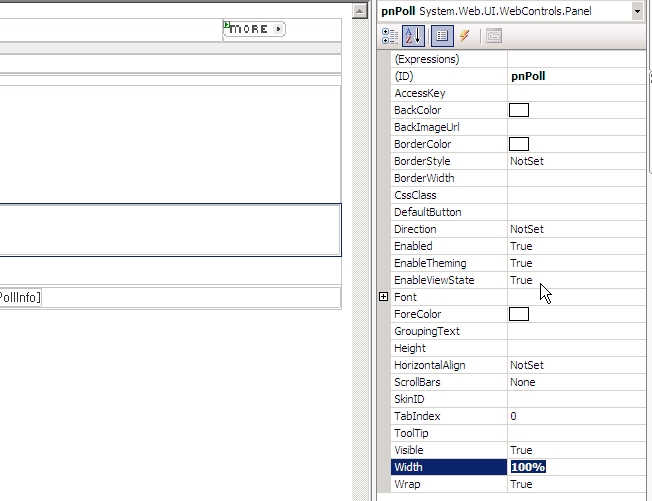Click the Visible True value

pyautogui.click(x=521, y=451)
